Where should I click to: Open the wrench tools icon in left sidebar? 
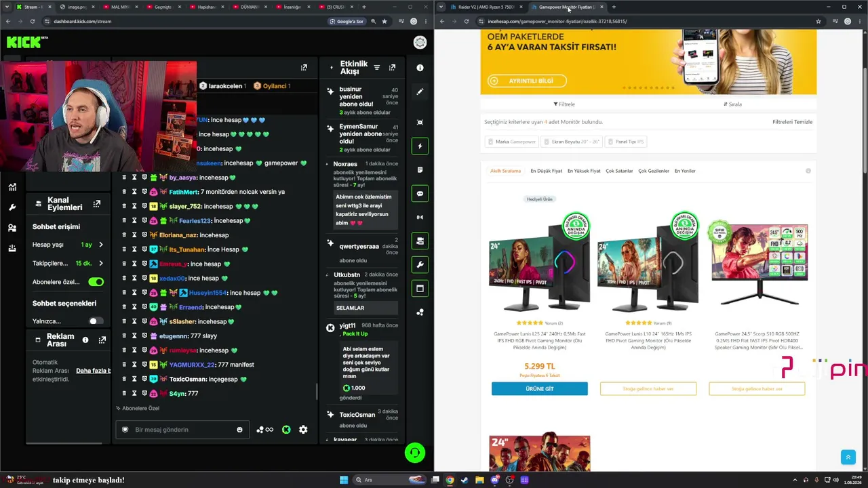(x=12, y=207)
